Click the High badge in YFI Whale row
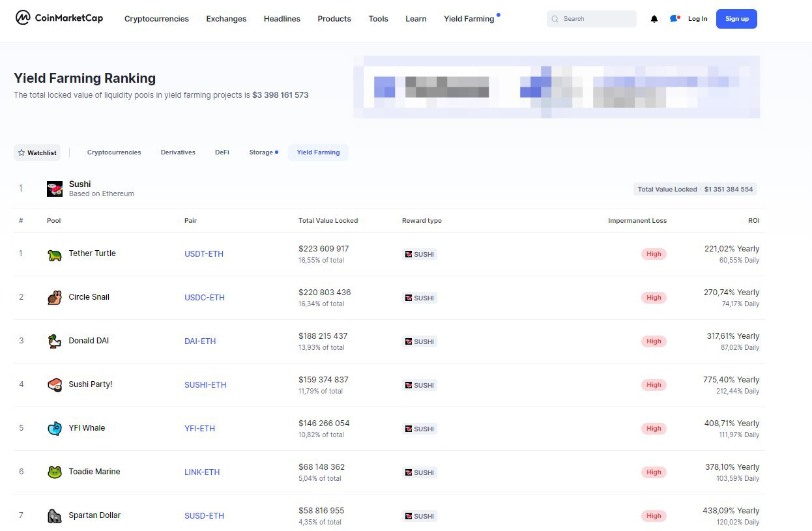This screenshot has height=531, width=812. click(654, 429)
